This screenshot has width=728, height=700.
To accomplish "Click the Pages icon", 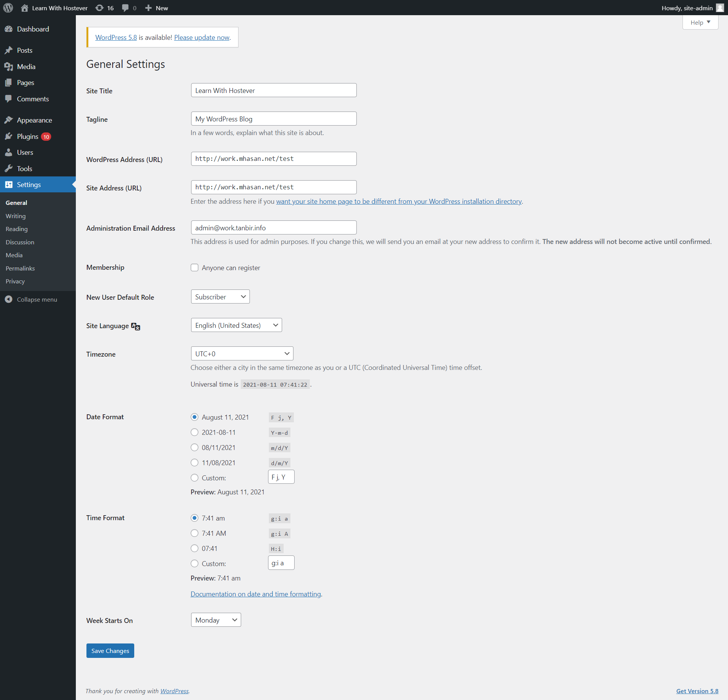I will point(8,82).
